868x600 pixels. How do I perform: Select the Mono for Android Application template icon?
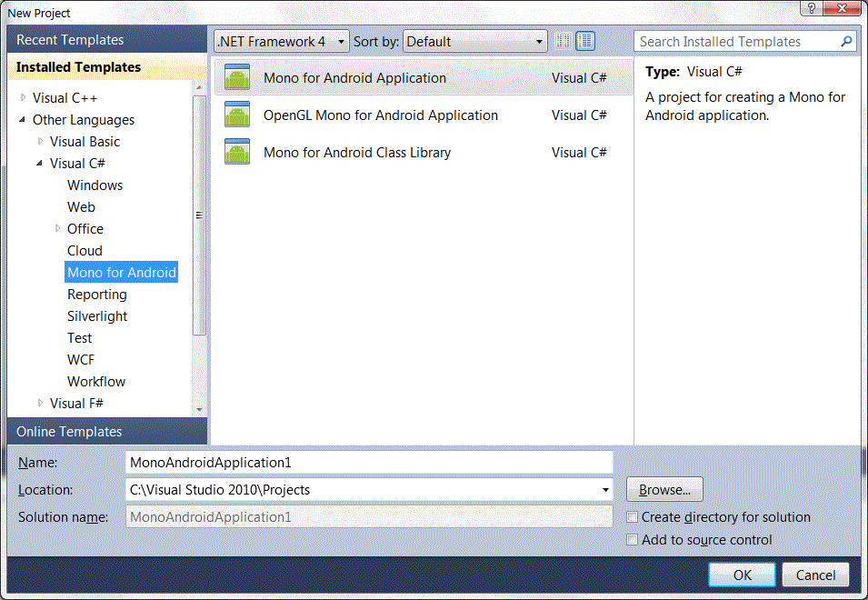coord(236,78)
